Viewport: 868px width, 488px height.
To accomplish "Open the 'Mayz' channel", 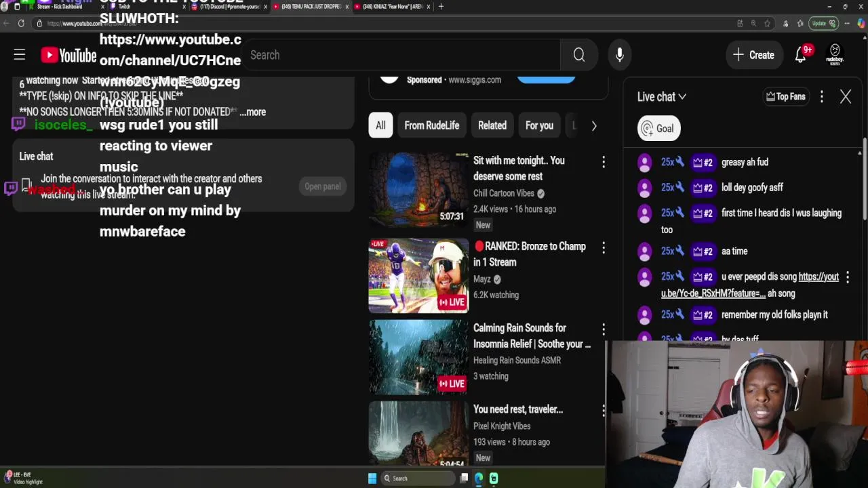I will pyautogui.click(x=482, y=279).
